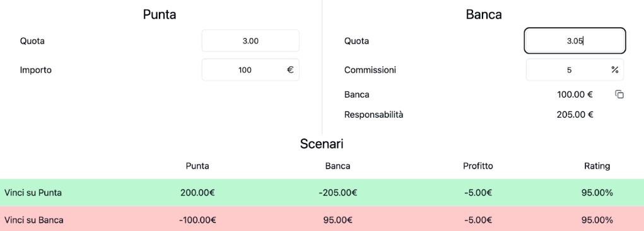The height and width of the screenshot is (231, 644).
Task: Select the Vinci su Banca scenario row
Action: 322,220
